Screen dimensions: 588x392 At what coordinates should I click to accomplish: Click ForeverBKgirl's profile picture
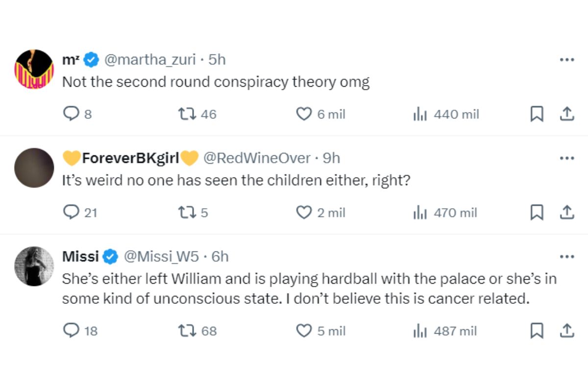(x=34, y=168)
